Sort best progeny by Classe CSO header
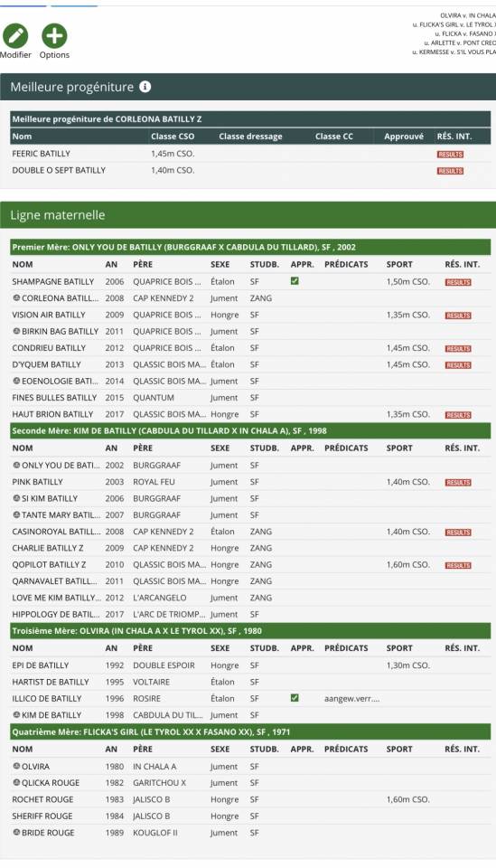The image size is (496, 868). click(173, 137)
